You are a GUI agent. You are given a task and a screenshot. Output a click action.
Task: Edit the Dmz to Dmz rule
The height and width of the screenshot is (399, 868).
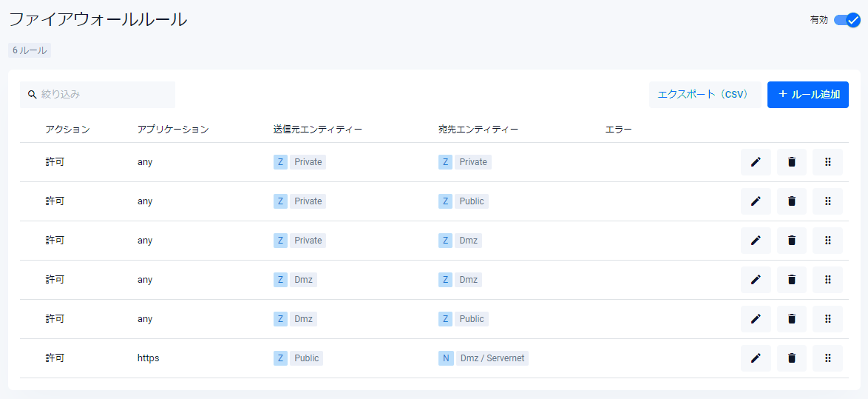756,280
